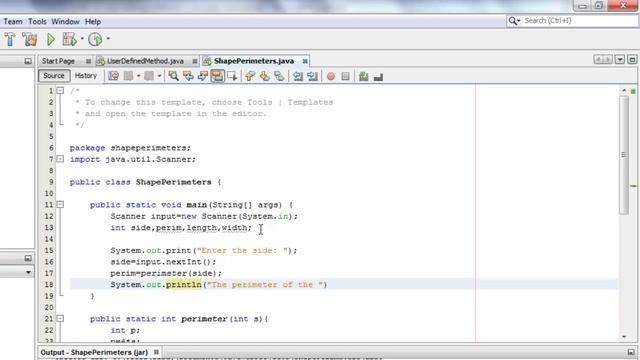
Task: Toggle the Highlight Search button
Action: (x=217, y=76)
